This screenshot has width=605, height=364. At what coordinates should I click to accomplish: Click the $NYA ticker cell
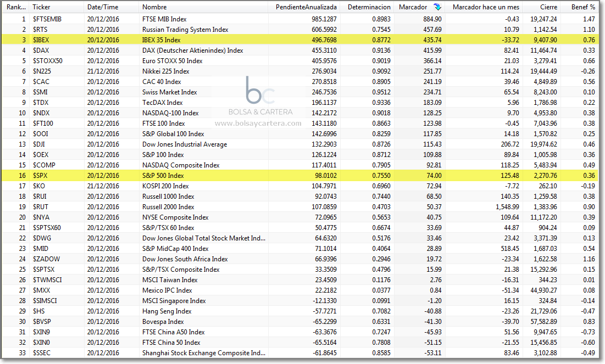[41, 217]
